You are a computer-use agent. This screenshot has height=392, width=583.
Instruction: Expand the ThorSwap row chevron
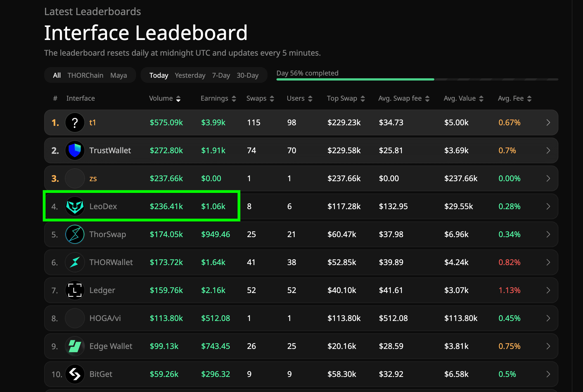click(x=548, y=234)
